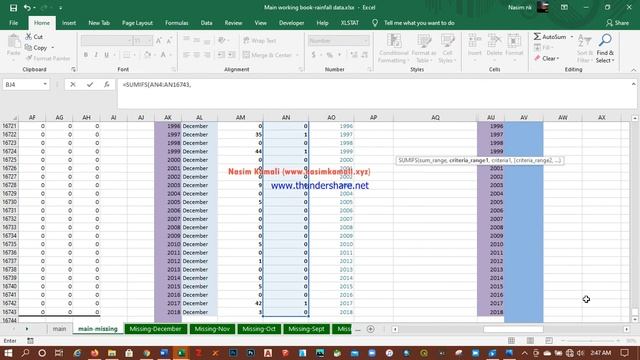Viewport: 640px width, 360px height.
Task: Expand the formula bar
Action: (x=633, y=84)
